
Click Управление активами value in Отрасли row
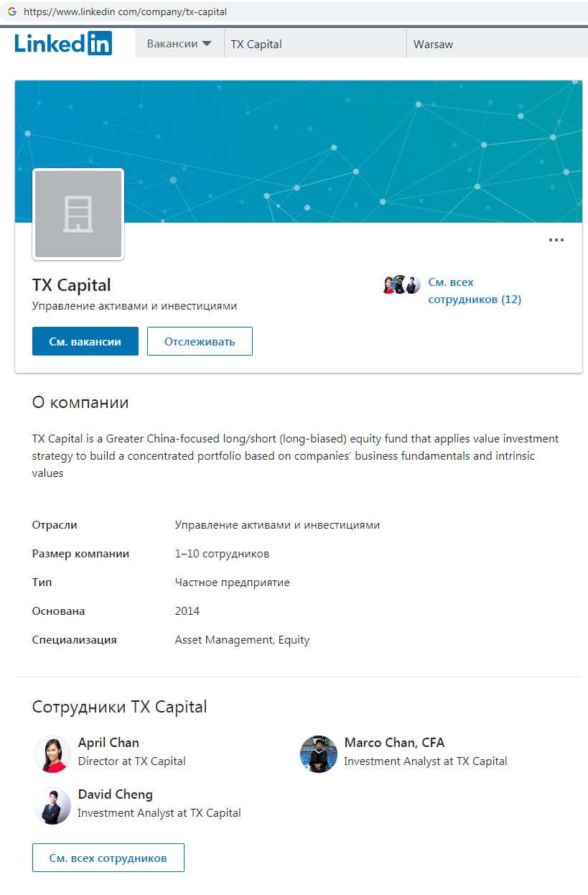277,525
